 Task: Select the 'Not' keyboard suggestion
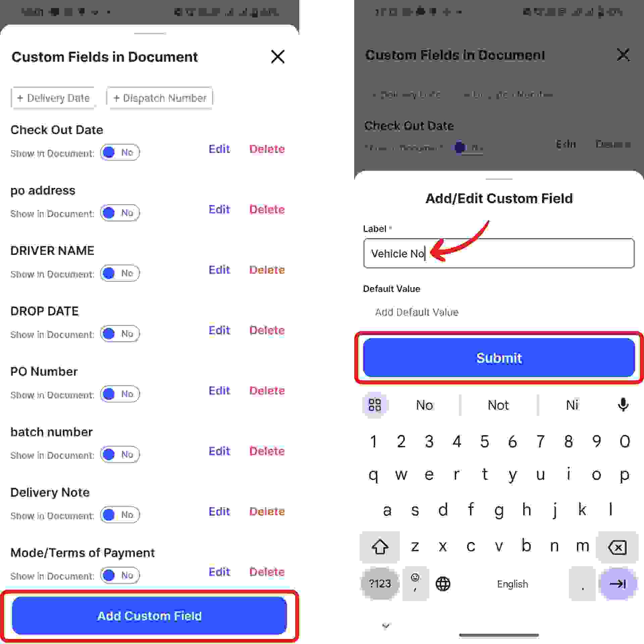point(498,405)
